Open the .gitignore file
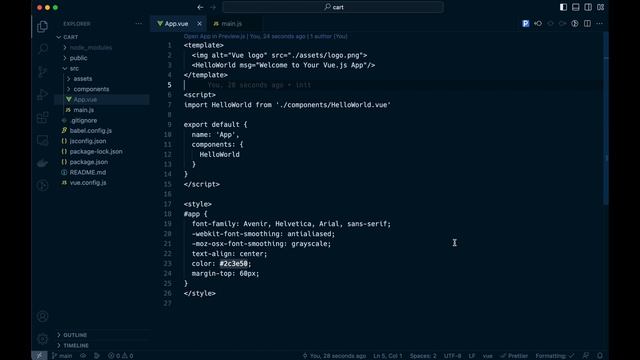The height and width of the screenshot is (360, 640). 102,120
